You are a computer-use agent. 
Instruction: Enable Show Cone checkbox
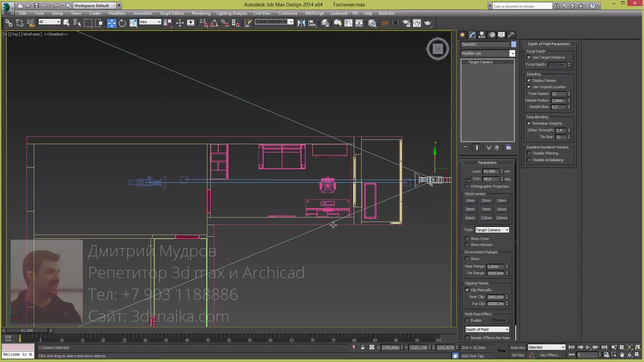pyautogui.click(x=467, y=239)
